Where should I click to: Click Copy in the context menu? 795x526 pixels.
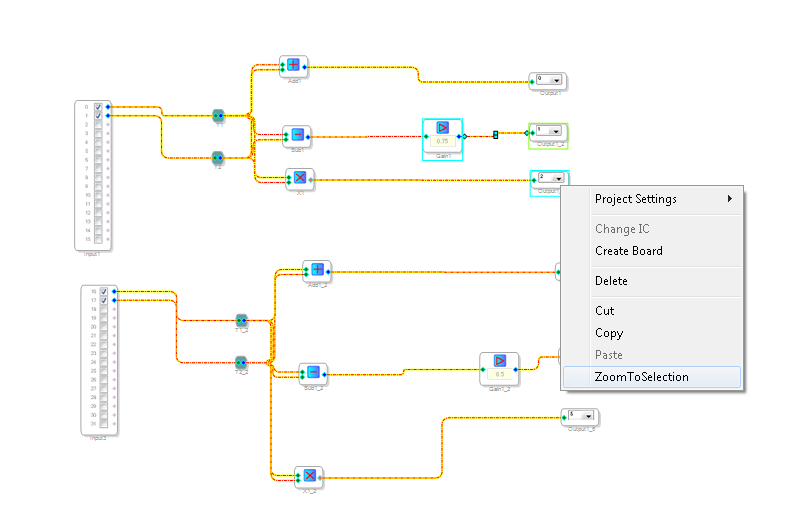pyautogui.click(x=609, y=333)
